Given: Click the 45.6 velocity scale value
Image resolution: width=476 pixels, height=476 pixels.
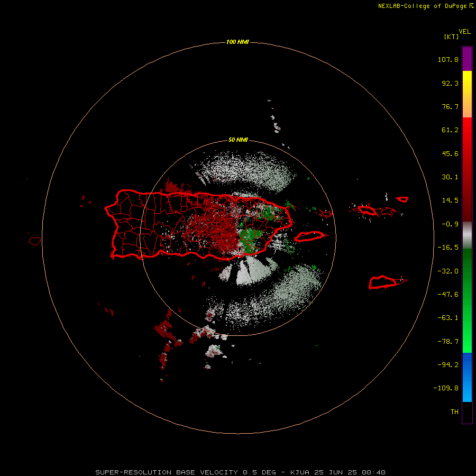Looking at the screenshot, I should tap(450, 153).
